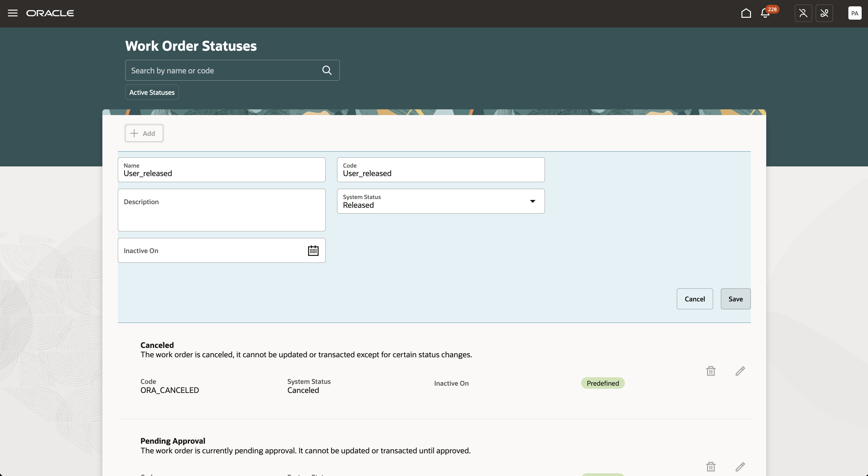This screenshot has width=868, height=476.
Task: Click the crossed-out location pin icon in header
Action: point(824,13)
